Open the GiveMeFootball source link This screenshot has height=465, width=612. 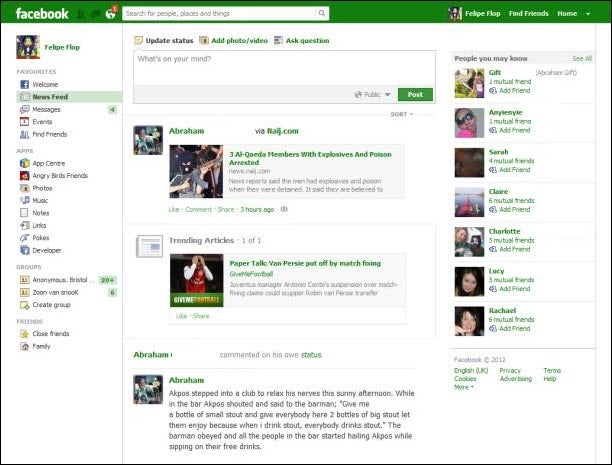(251, 274)
